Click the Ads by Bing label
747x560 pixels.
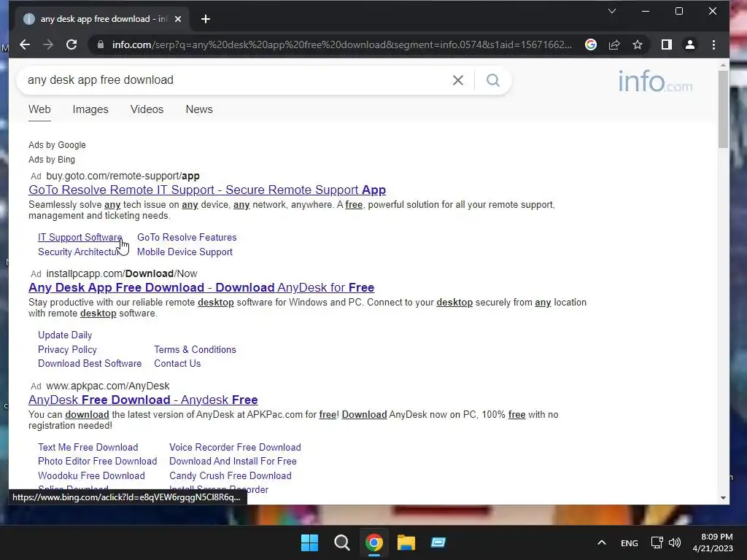coord(52,160)
